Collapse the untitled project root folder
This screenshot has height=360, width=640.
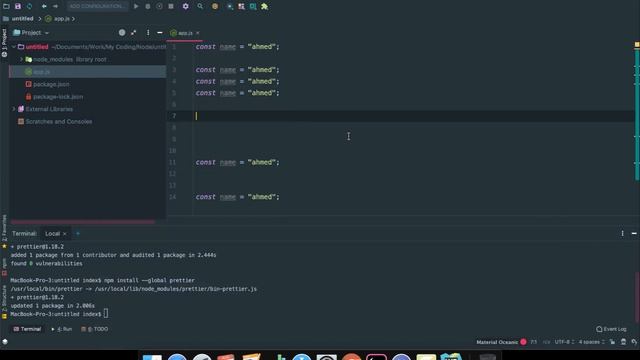(x=13, y=47)
